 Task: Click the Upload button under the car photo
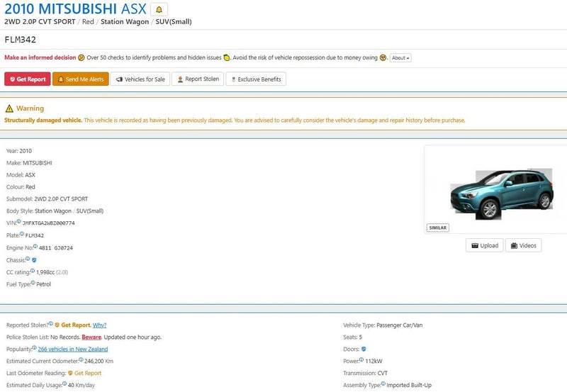[484, 245]
